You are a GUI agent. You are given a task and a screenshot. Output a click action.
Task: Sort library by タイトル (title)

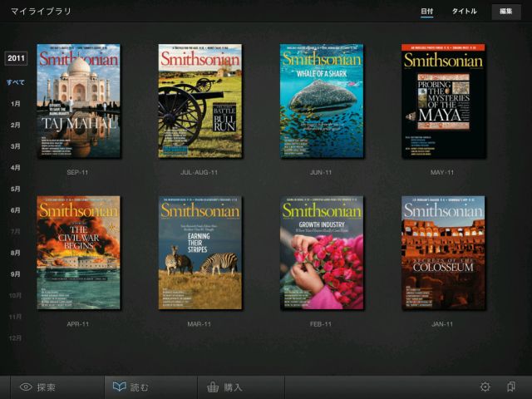464,11
